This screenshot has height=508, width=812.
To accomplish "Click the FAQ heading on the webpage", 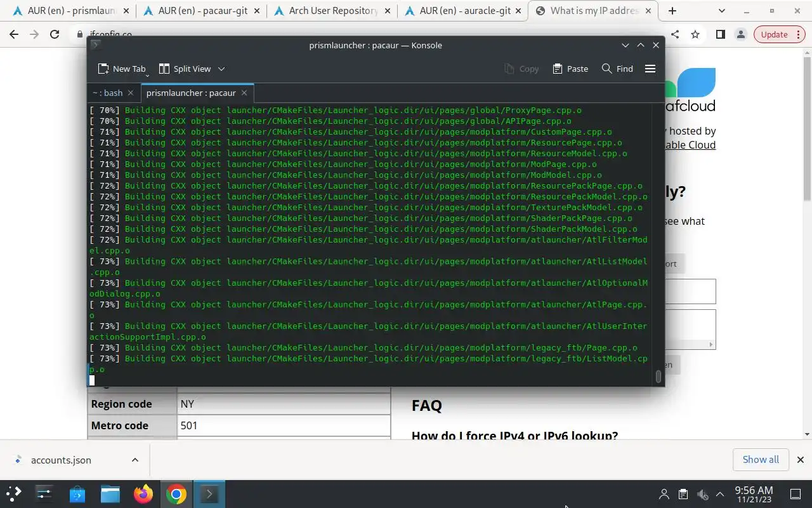I will click(427, 405).
